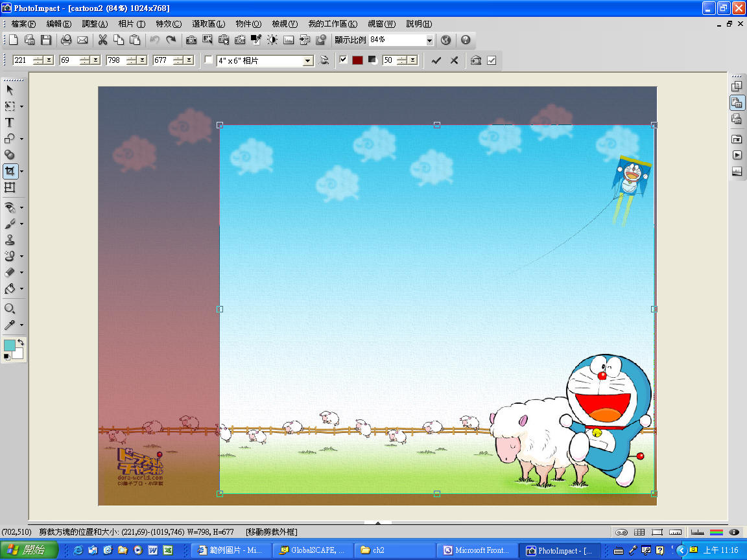Open dropdown for crop Y value 69
Screen dimensions: 747x560
pos(96,60)
